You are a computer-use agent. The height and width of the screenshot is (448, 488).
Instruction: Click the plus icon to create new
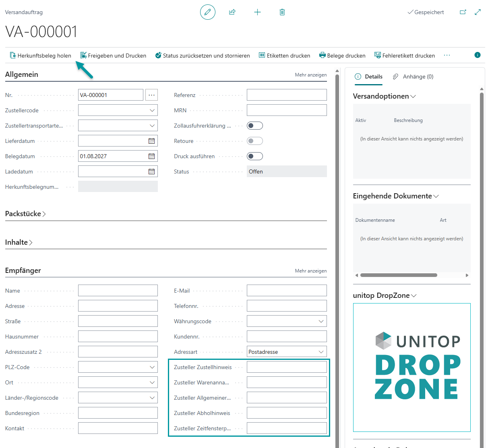pyautogui.click(x=257, y=12)
